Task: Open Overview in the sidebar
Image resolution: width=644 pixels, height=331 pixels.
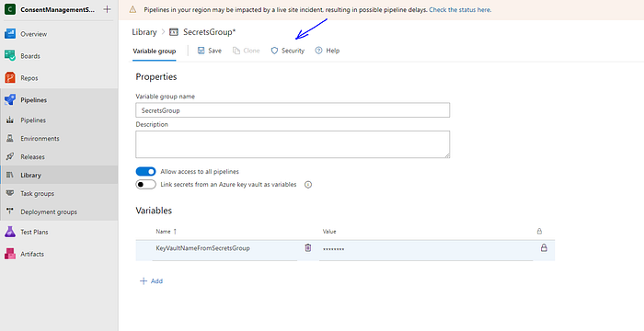Action: 34,34
